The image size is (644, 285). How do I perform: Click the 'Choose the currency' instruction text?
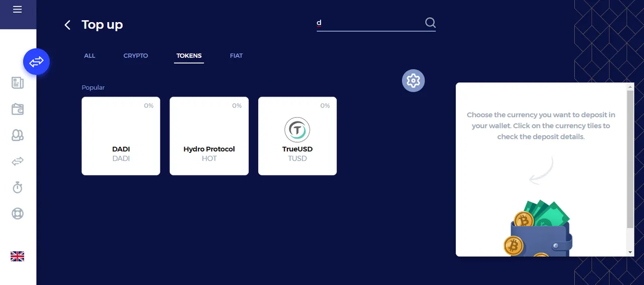click(x=541, y=126)
